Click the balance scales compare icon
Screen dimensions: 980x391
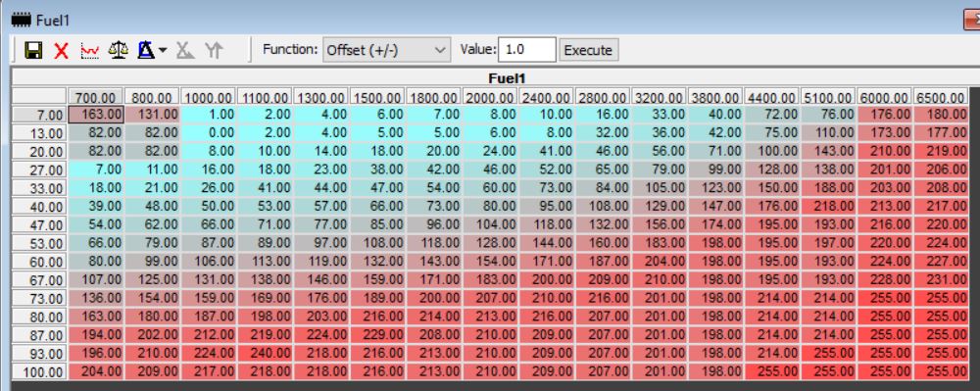tap(119, 50)
